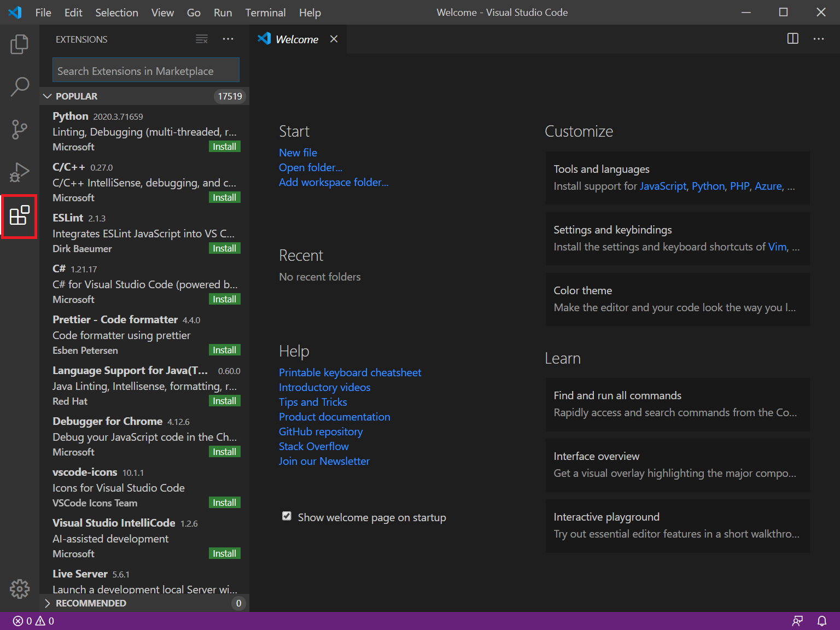
Task: Open the Terminal menu
Action: click(x=265, y=12)
